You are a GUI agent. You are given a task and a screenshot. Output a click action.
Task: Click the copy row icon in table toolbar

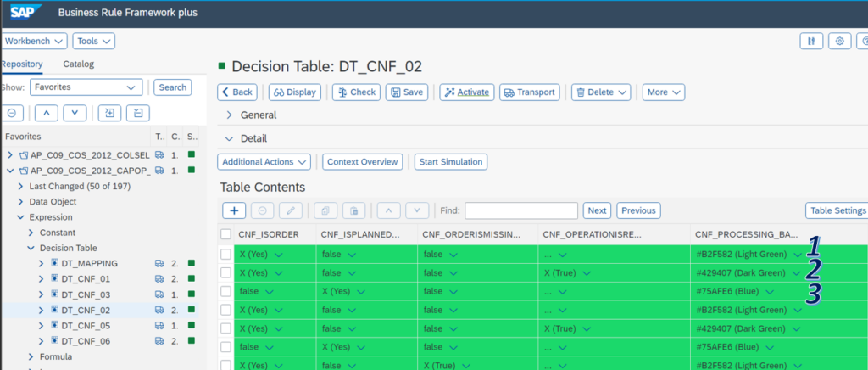coord(325,210)
